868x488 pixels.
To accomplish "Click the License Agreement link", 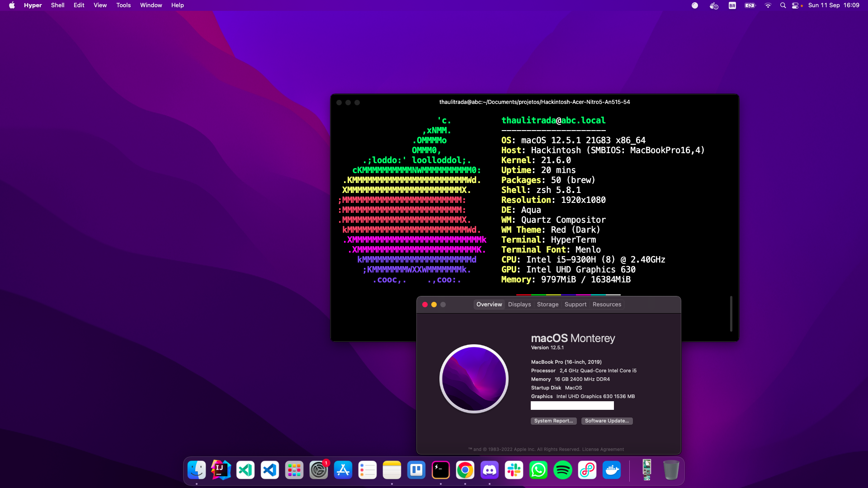I will [603, 450].
